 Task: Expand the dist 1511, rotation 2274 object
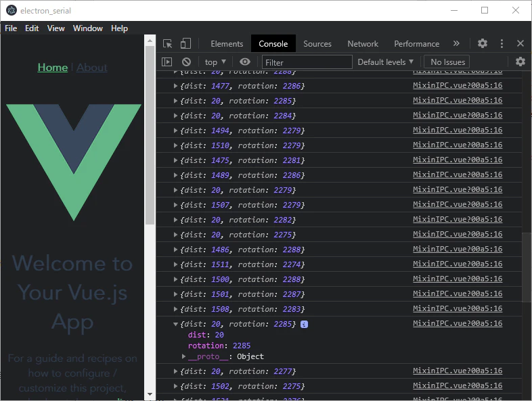[175, 264]
